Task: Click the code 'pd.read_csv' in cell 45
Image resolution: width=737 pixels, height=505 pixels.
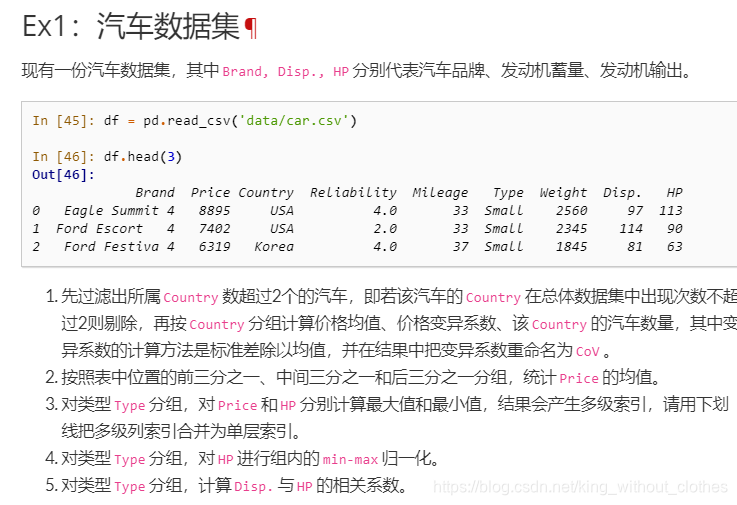Action: coord(187,121)
